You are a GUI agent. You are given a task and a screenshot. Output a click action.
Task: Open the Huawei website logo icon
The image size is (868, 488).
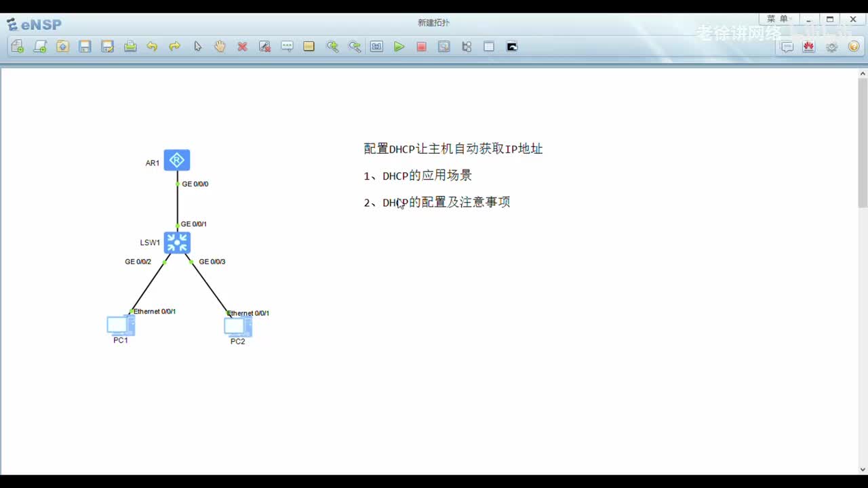click(808, 47)
